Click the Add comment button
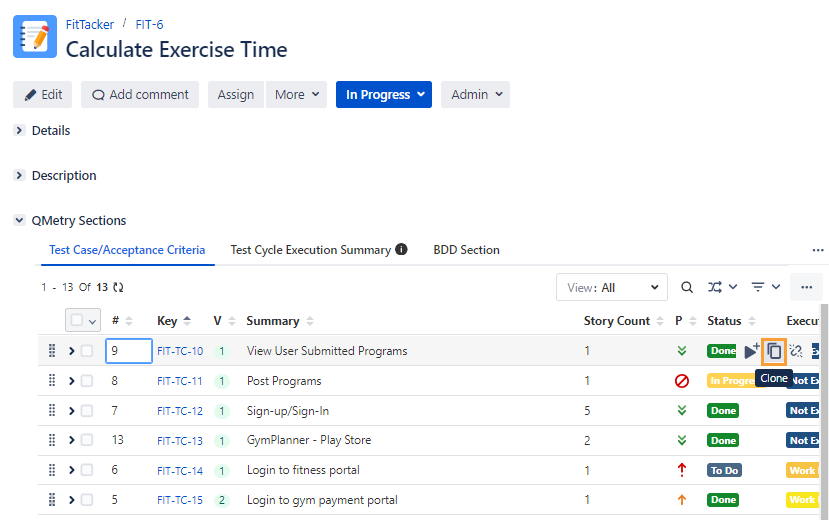The height and width of the screenshot is (520, 829). coord(140,95)
